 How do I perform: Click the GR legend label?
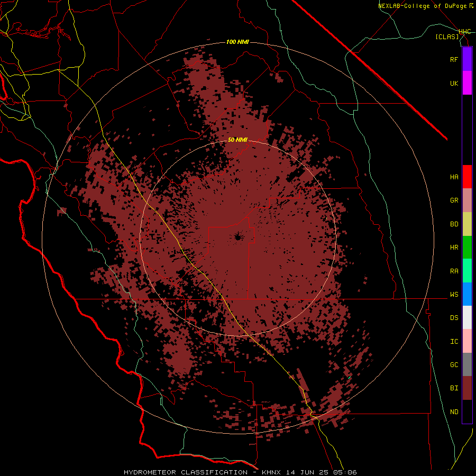(x=454, y=200)
